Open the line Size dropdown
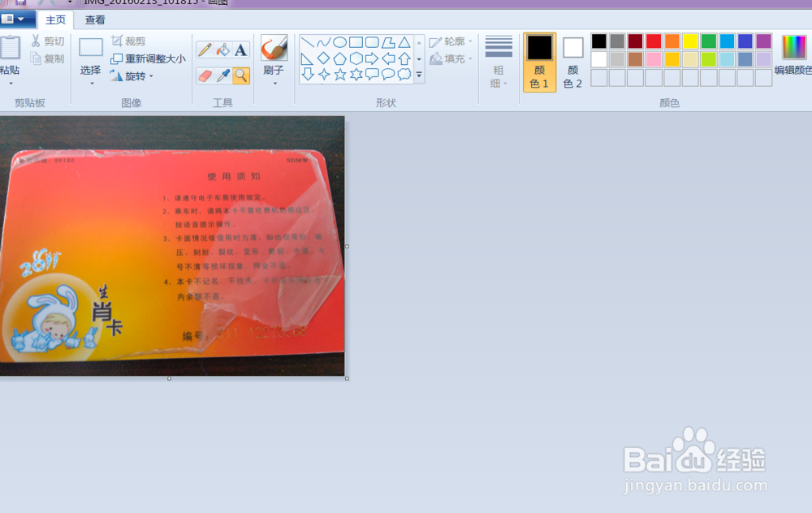This screenshot has height=513, width=812. 499,63
